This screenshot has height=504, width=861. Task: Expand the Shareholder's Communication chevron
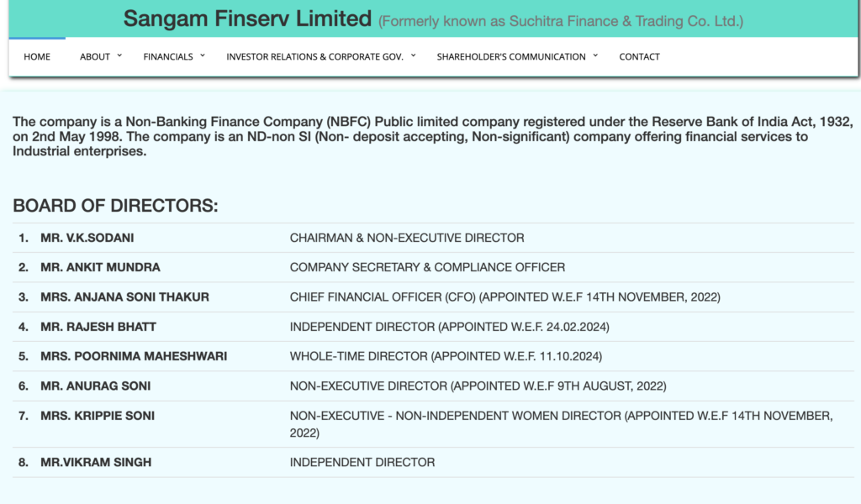(595, 55)
